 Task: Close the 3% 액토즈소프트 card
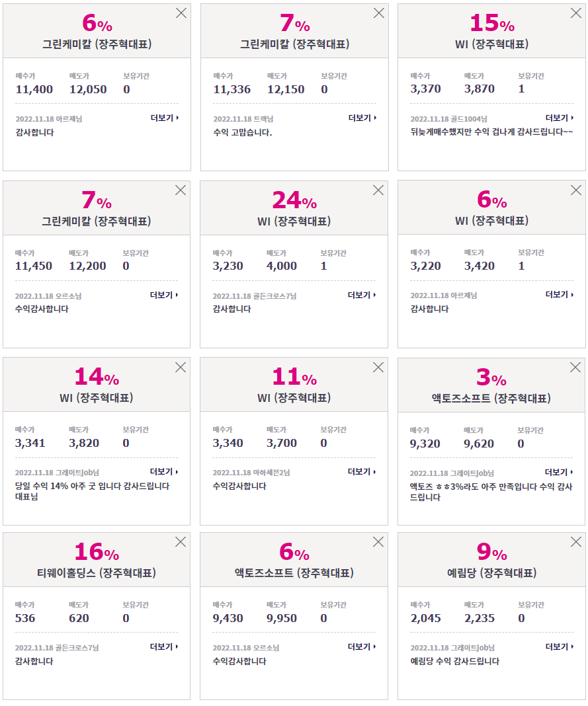(575, 368)
